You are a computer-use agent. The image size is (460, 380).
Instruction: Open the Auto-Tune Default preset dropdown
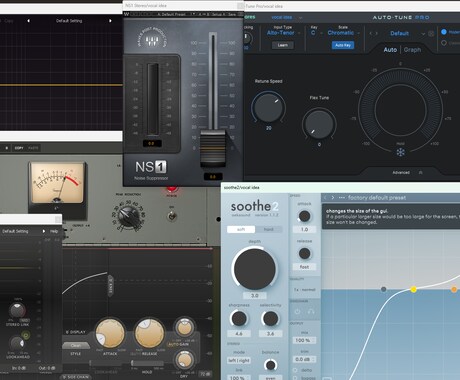[407, 33]
